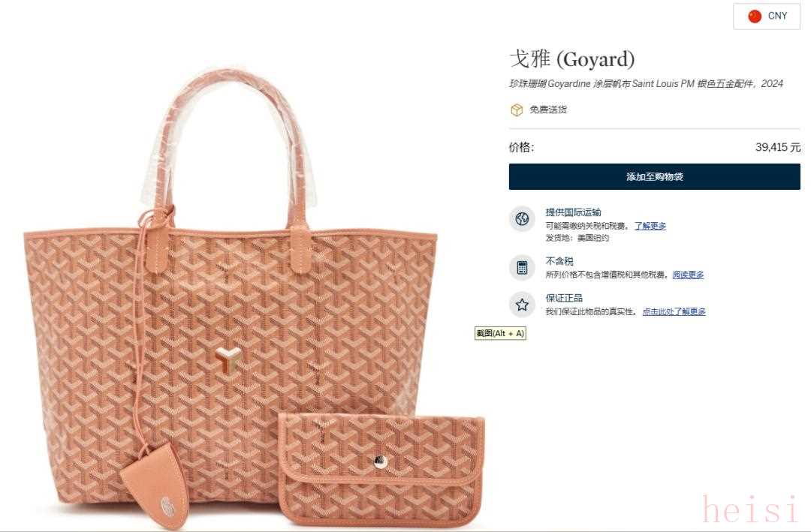811x532 pixels.
Task: Click the price 39,415 元
Action: [778, 147]
